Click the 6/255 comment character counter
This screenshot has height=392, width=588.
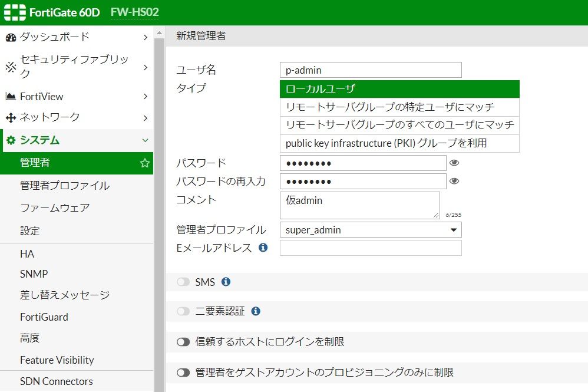click(x=454, y=215)
